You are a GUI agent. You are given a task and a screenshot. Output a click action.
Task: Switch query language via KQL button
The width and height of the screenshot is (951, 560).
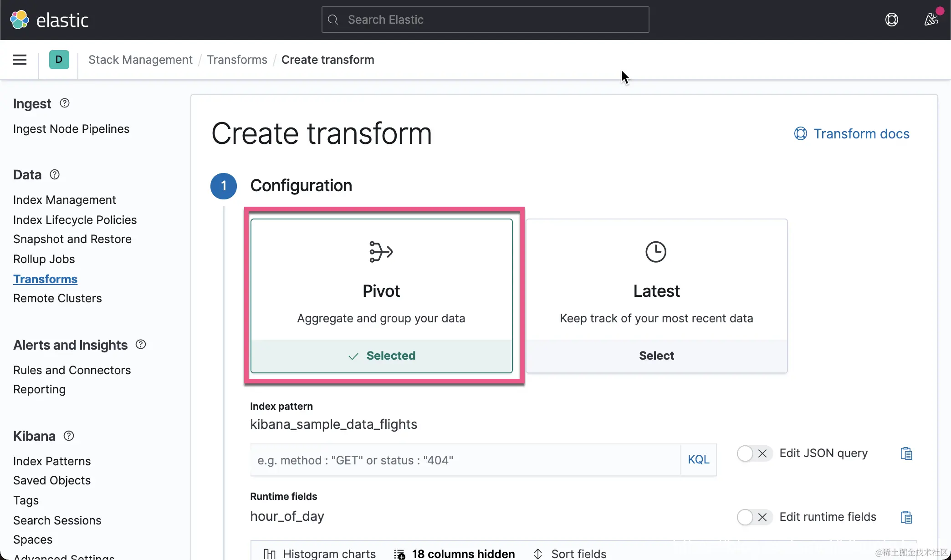pyautogui.click(x=698, y=460)
